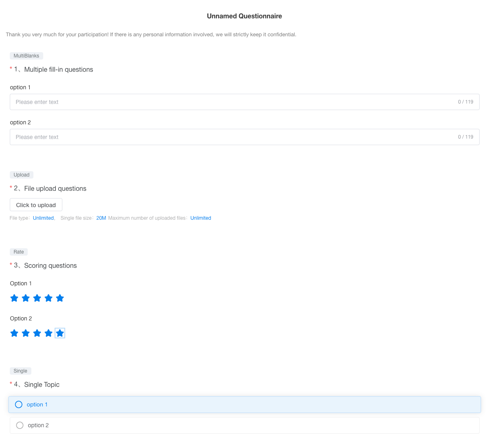The width and height of the screenshot is (489, 448).
Task: Click the Unlimited maximum files link
Action: 200,218
